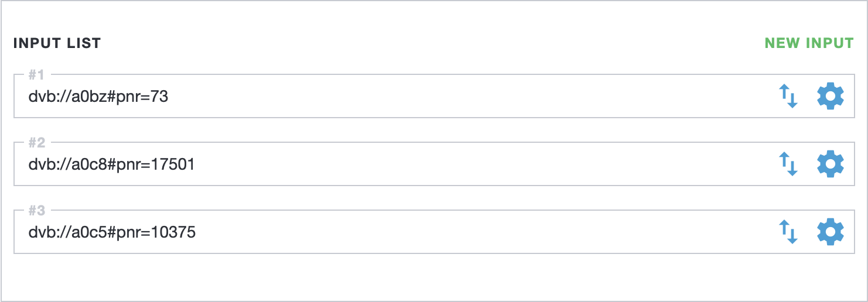Click the up-down arrows beside dvb://a0c5#pnr=10375
The width and height of the screenshot is (868, 302).
click(x=788, y=232)
